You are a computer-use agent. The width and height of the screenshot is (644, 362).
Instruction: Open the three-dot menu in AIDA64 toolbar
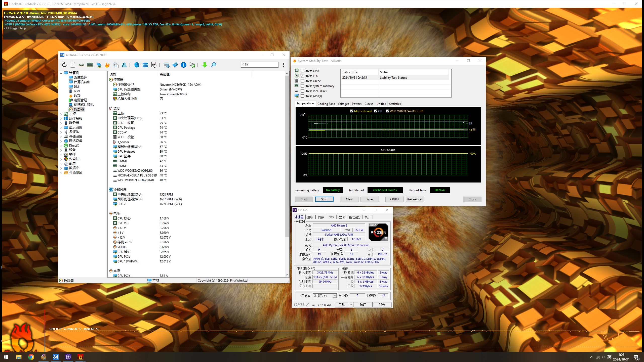(284, 65)
